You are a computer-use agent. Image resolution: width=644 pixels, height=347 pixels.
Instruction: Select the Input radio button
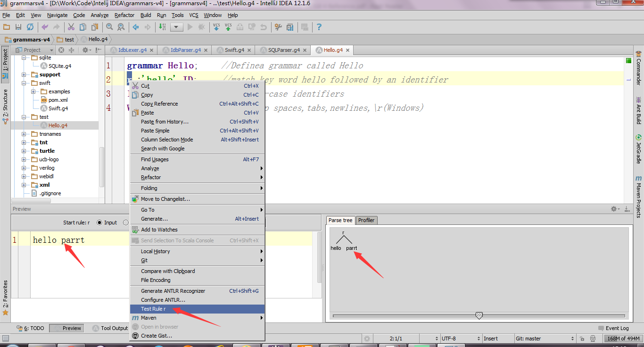(99, 223)
